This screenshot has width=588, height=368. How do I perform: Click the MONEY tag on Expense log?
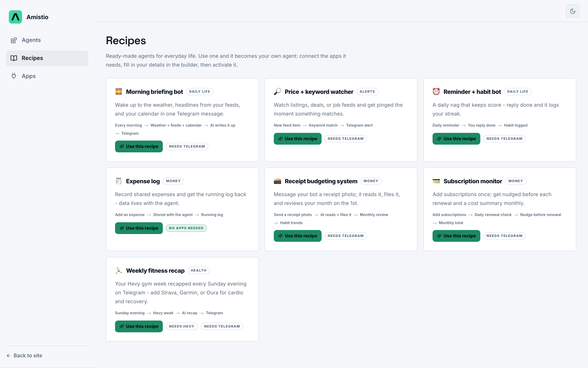point(173,181)
